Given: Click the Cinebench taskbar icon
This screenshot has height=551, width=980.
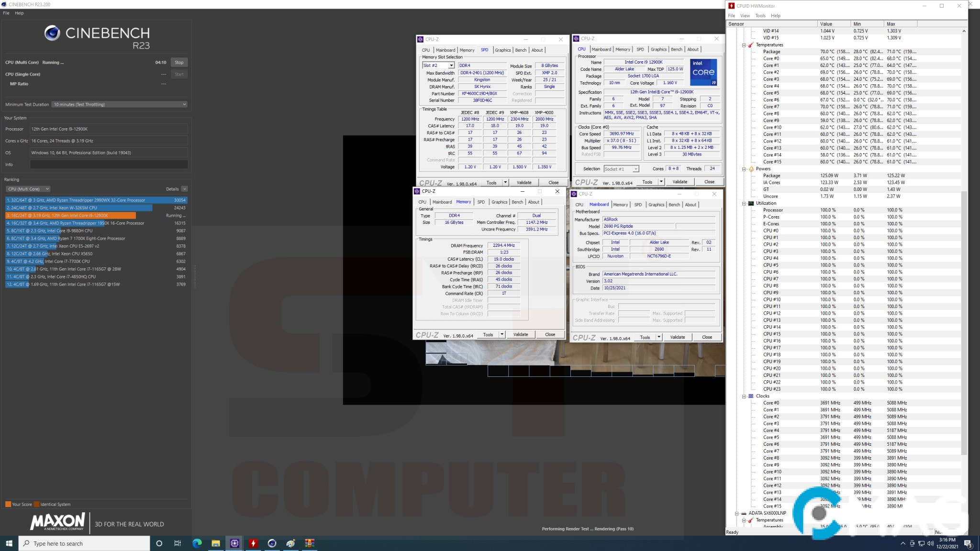Looking at the screenshot, I should click(272, 543).
